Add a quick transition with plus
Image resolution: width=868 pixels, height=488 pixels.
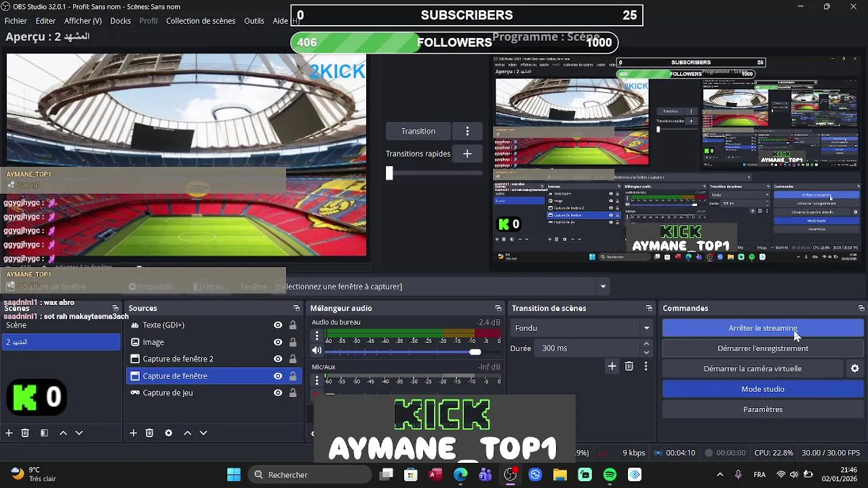[x=467, y=154]
